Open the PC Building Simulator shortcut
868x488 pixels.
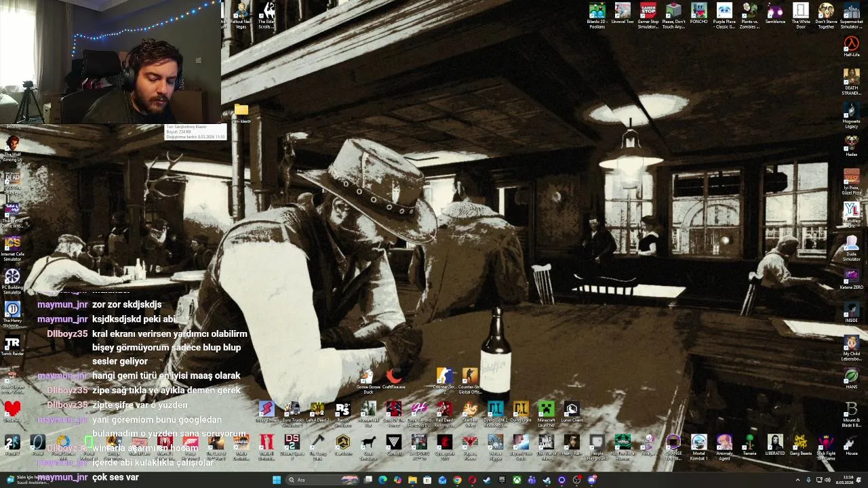coord(12,281)
